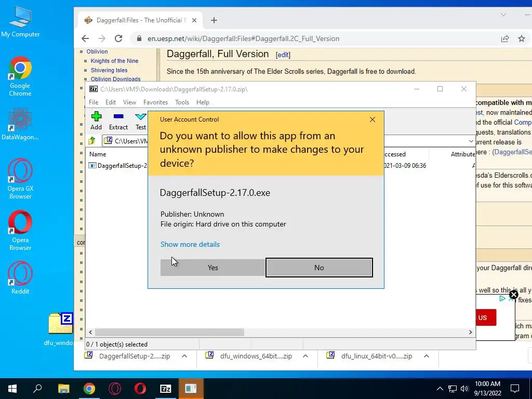Open a new Chrome tab
This screenshot has height=399, width=532.
(214, 20)
